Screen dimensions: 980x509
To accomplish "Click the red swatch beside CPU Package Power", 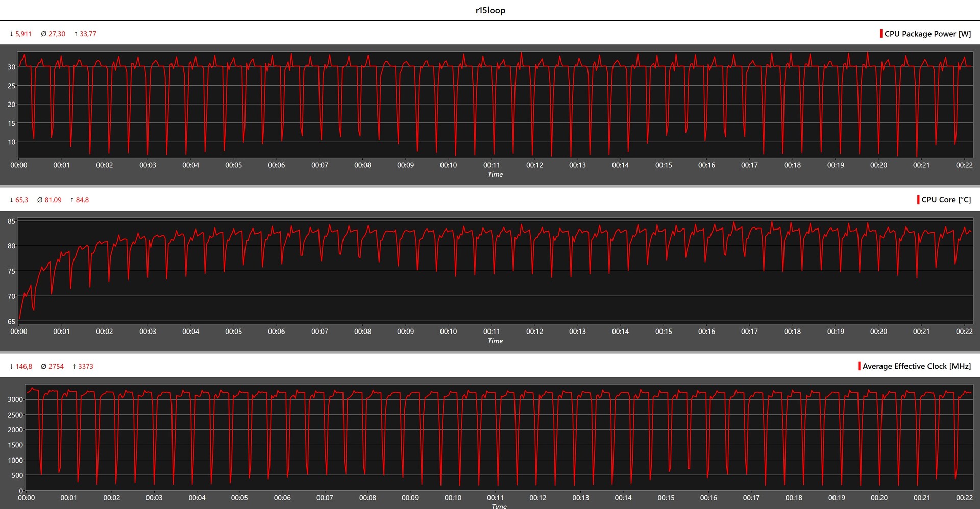I will (881, 34).
